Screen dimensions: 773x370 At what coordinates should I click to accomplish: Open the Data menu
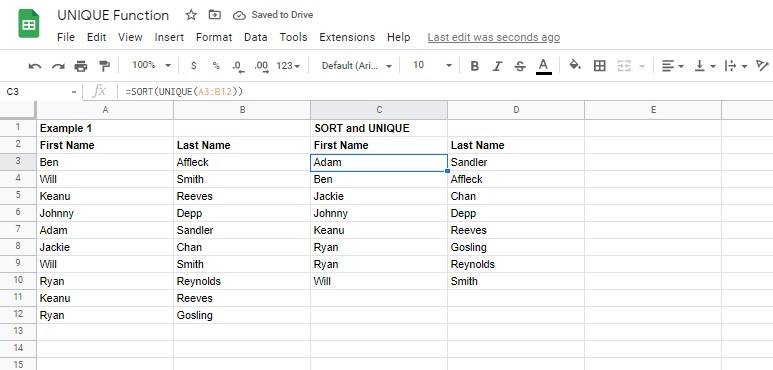[x=256, y=37]
